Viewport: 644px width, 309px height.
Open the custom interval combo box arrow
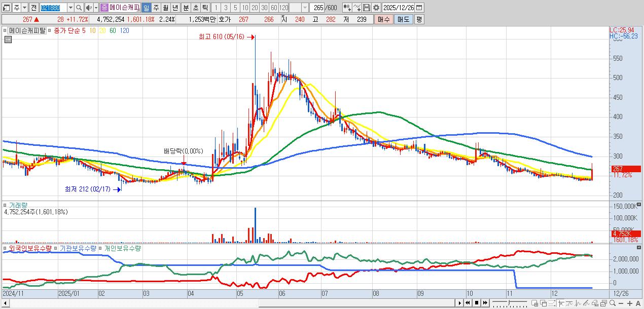[x=305, y=8]
